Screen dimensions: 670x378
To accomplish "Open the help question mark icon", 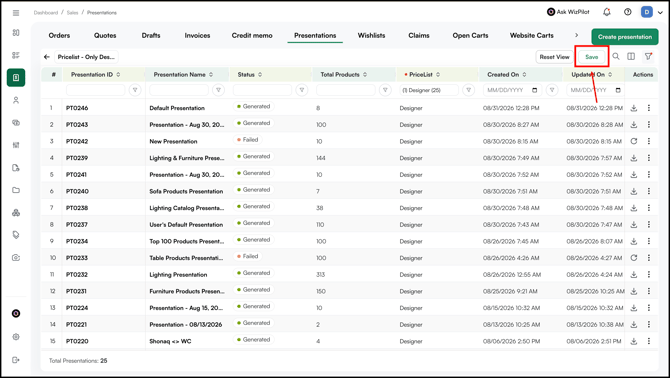I will tap(627, 12).
